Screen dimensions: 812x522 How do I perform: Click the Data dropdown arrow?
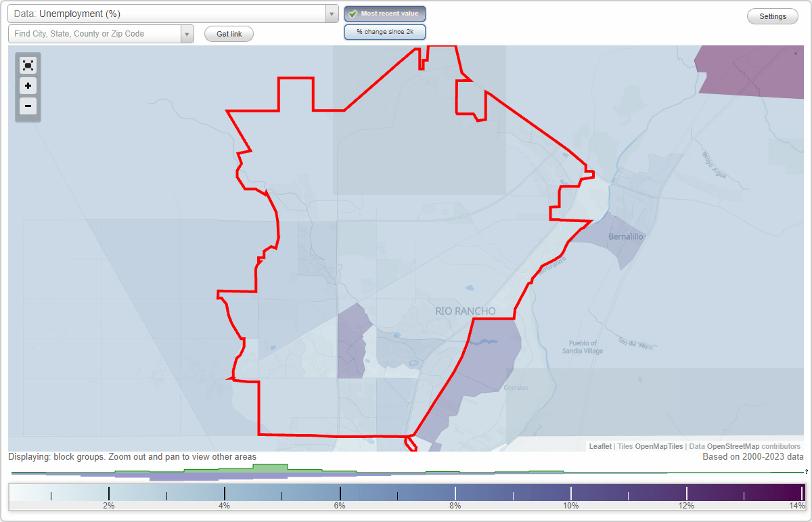tap(331, 14)
